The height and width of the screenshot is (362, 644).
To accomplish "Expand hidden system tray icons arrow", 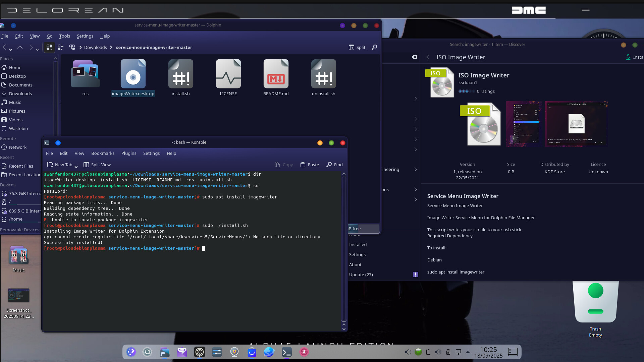I will (468, 352).
